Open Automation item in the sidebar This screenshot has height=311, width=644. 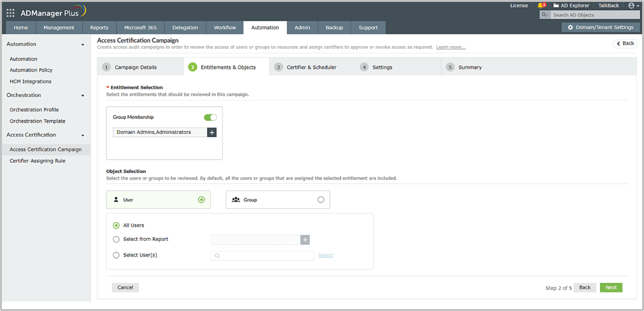tap(24, 59)
